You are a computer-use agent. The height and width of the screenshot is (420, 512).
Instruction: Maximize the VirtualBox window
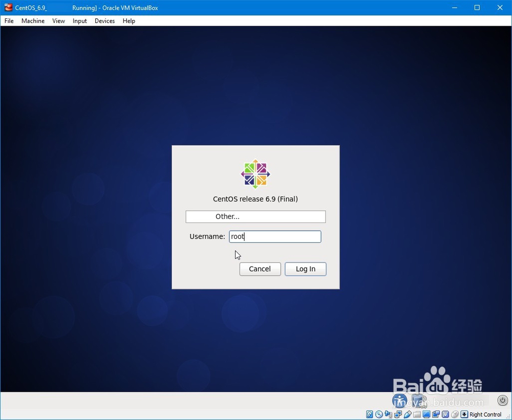[x=477, y=8]
